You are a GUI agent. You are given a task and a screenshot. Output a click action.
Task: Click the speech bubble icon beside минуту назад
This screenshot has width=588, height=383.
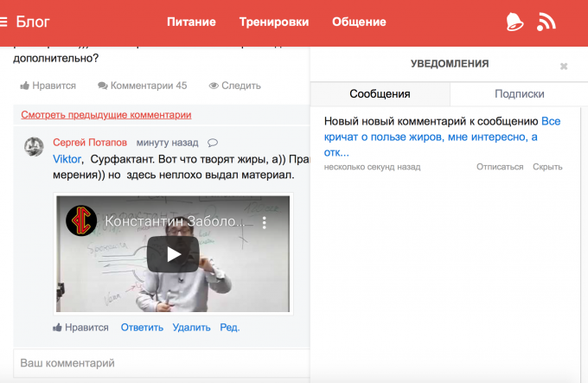pyautogui.click(x=213, y=143)
